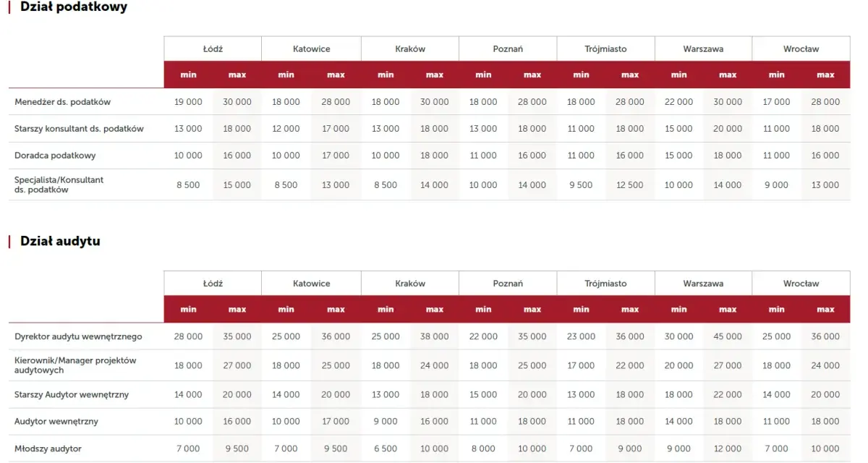Click the Trójmiasto header in audit table

[x=605, y=284]
